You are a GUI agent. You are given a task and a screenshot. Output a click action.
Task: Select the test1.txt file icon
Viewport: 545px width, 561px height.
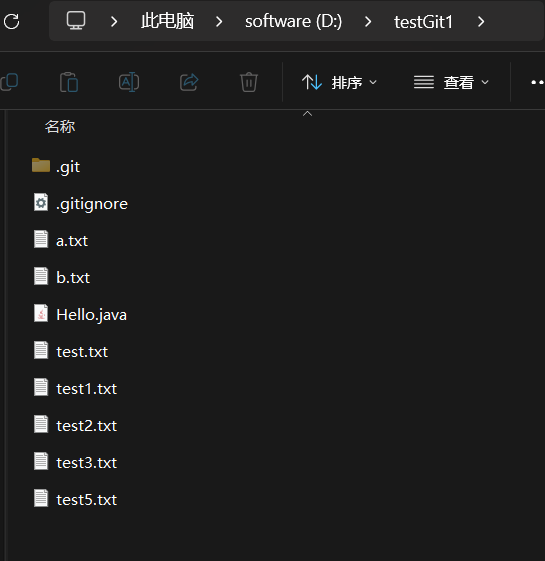41,387
